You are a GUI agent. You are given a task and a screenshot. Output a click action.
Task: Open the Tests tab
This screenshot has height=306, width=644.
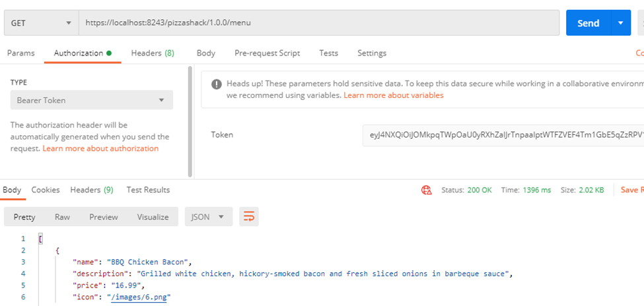click(x=328, y=53)
